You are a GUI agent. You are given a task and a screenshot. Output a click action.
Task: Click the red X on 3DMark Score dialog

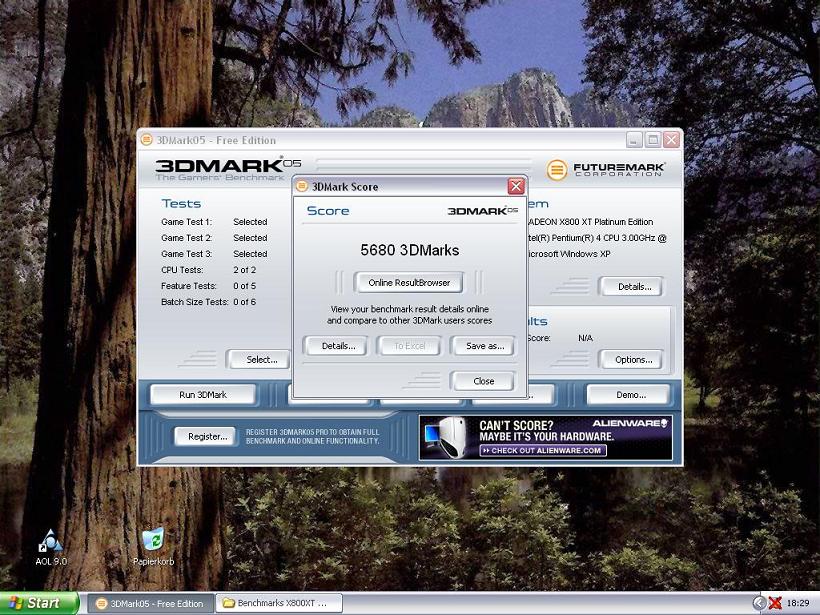coord(516,186)
